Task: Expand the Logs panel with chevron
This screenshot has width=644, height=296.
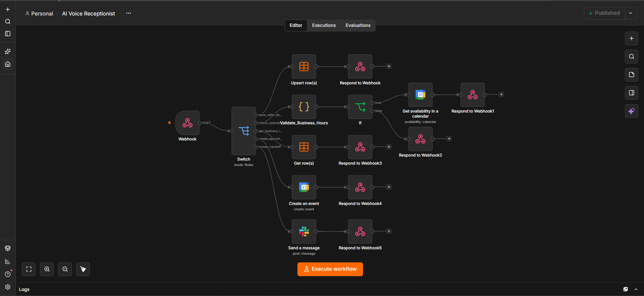Action: click(x=636, y=289)
